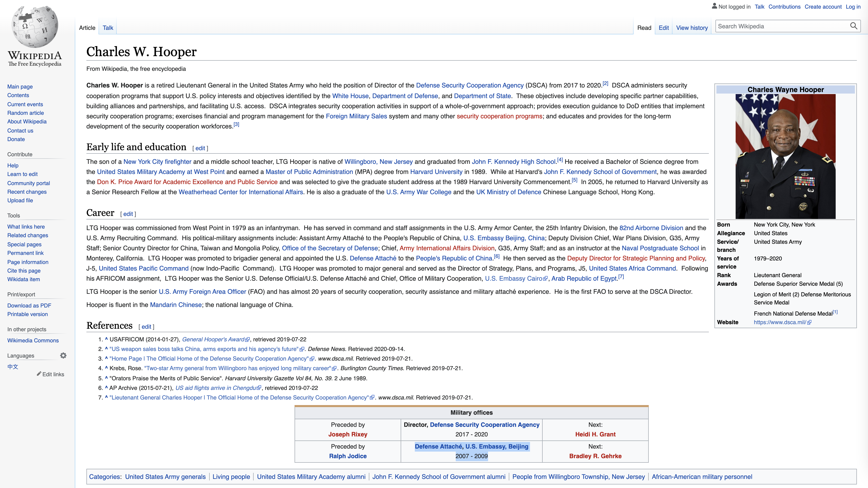Open 82nd Airborne Division link
The width and height of the screenshot is (868, 488).
pos(651,228)
